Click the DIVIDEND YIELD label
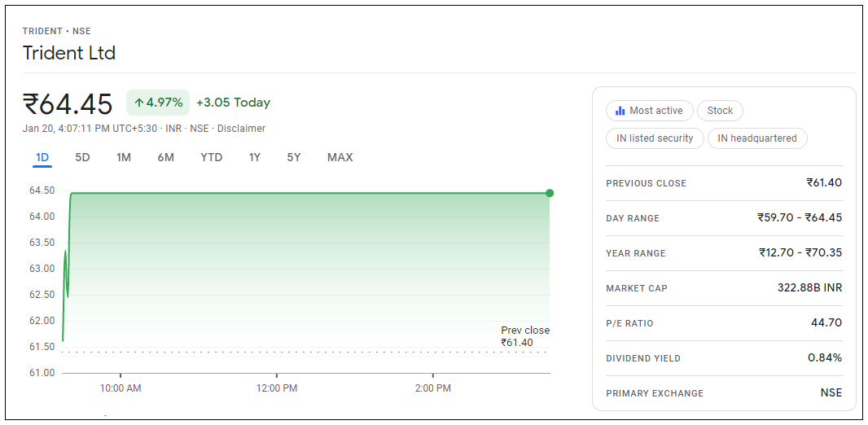The height and width of the screenshot is (425, 868). (643, 358)
